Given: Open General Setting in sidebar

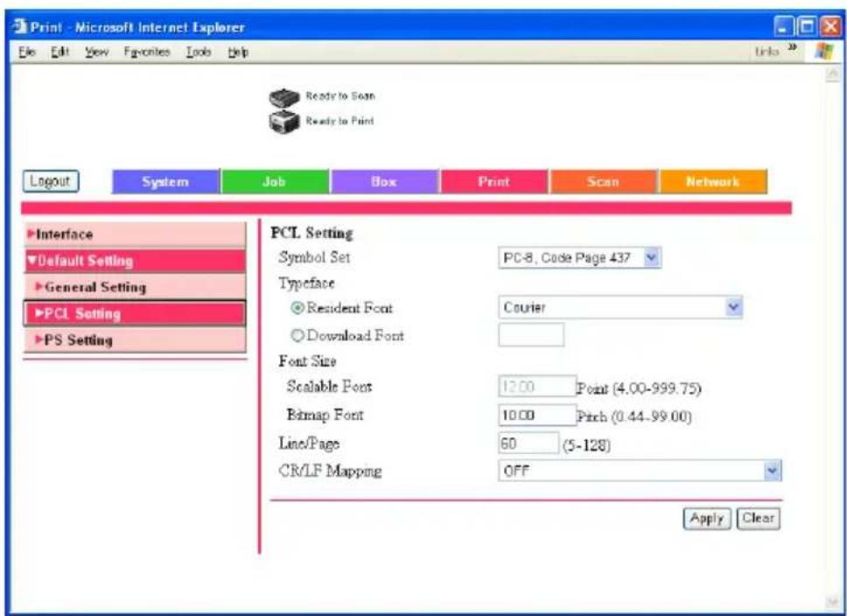Looking at the screenshot, I should 135,287.
